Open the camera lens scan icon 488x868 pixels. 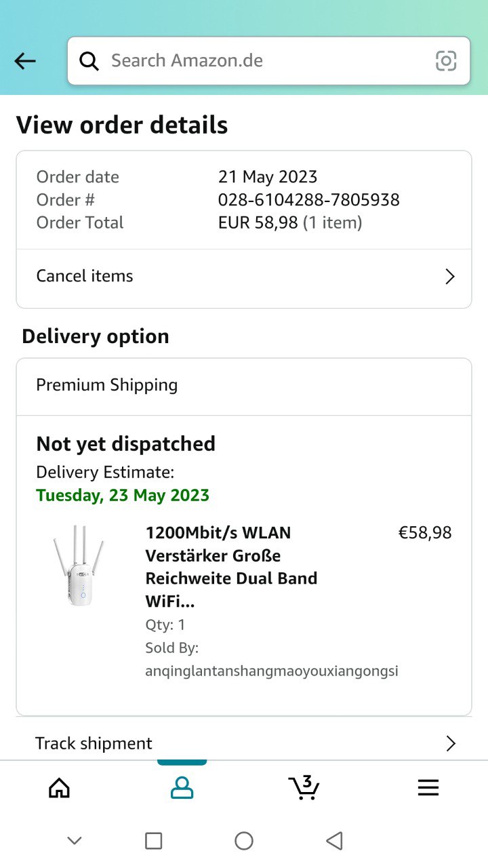(x=445, y=61)
